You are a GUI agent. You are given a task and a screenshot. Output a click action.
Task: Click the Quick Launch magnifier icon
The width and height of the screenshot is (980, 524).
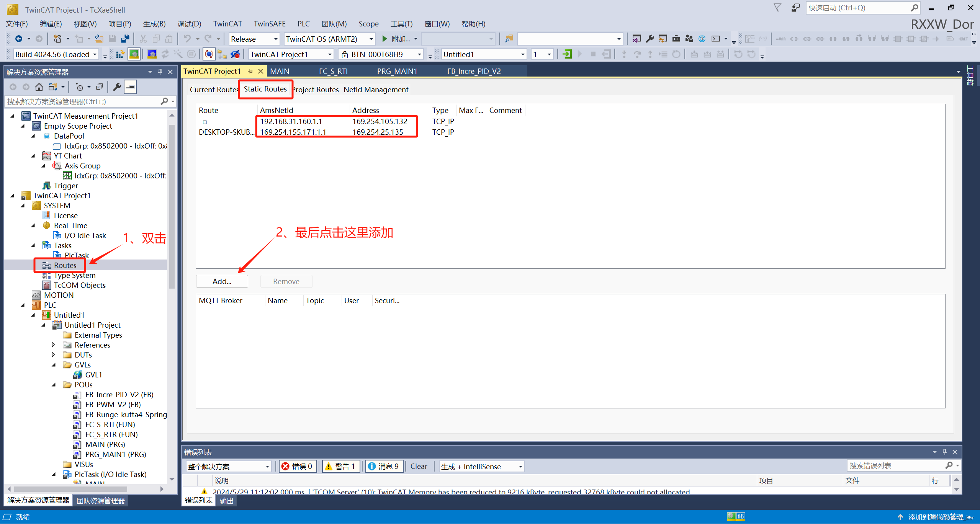pos(914,8)
